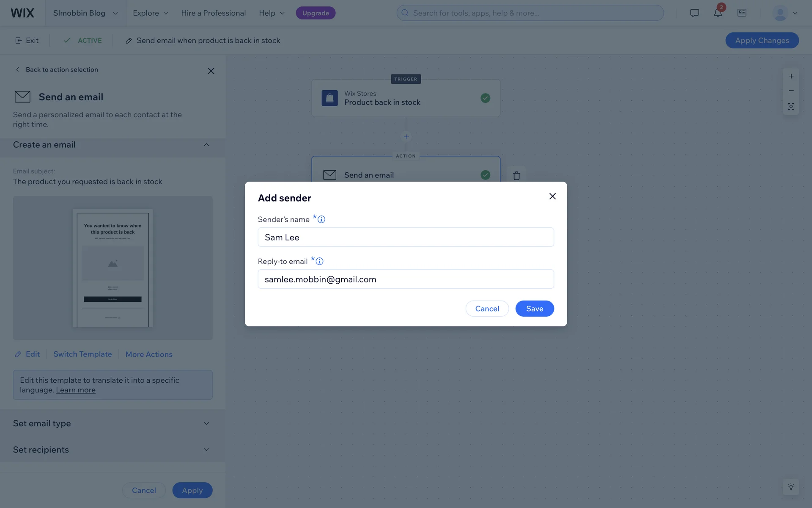
Task: Click Sender's name info icon
Action: (x=321, y=219)
